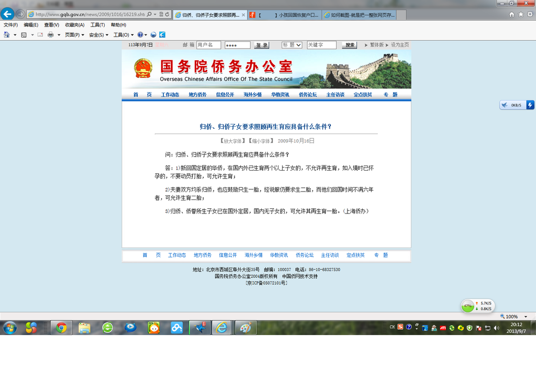Open blue bird app with badge in taskbar
Viewport: 536px width, 392px height.
pos(199,328)
